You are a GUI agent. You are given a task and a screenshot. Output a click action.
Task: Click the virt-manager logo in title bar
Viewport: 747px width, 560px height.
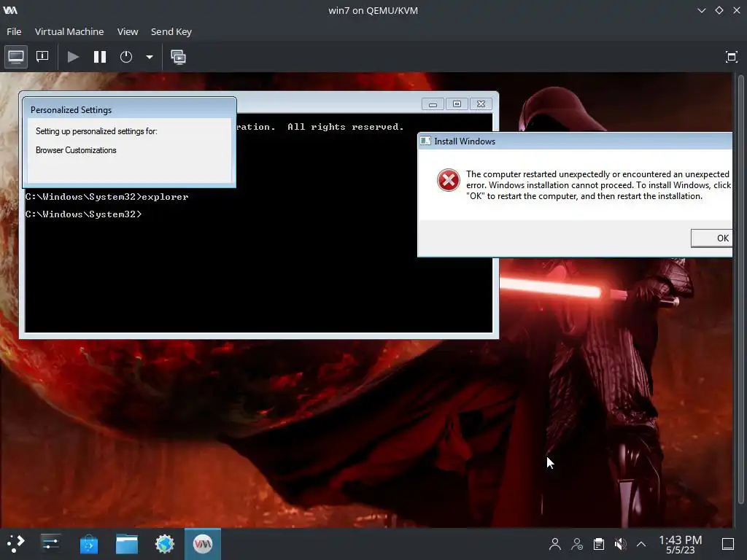point(10,10)
